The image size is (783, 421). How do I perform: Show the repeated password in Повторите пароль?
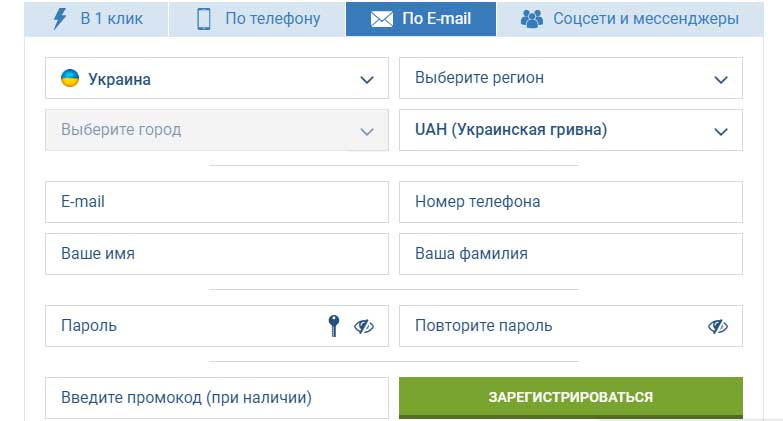coord(717,326)
